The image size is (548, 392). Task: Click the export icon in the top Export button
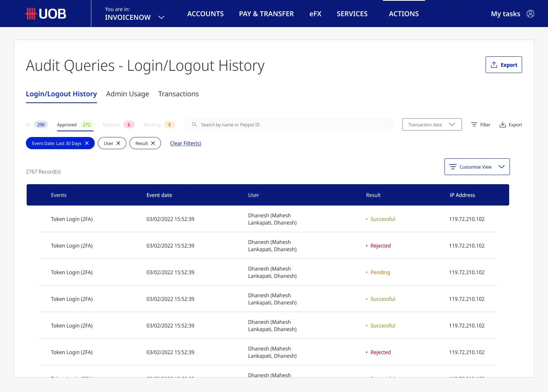pyautogui.click(x=494, y=65)
